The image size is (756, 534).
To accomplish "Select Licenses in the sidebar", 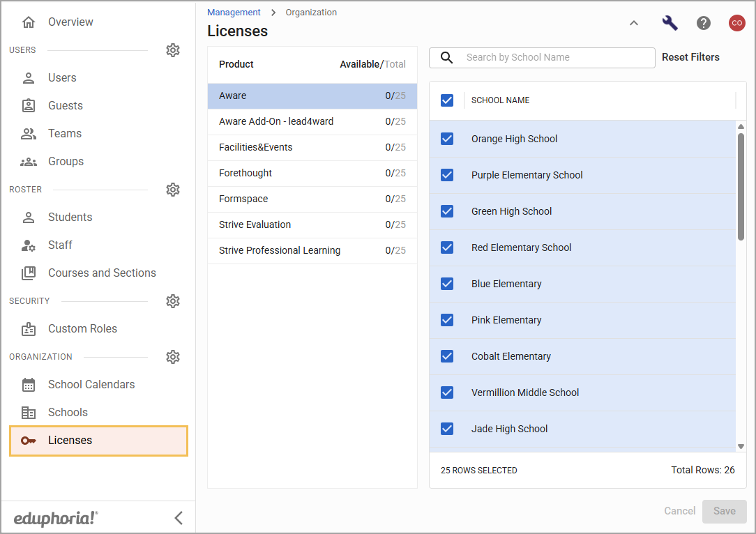I will click(98, 441).
